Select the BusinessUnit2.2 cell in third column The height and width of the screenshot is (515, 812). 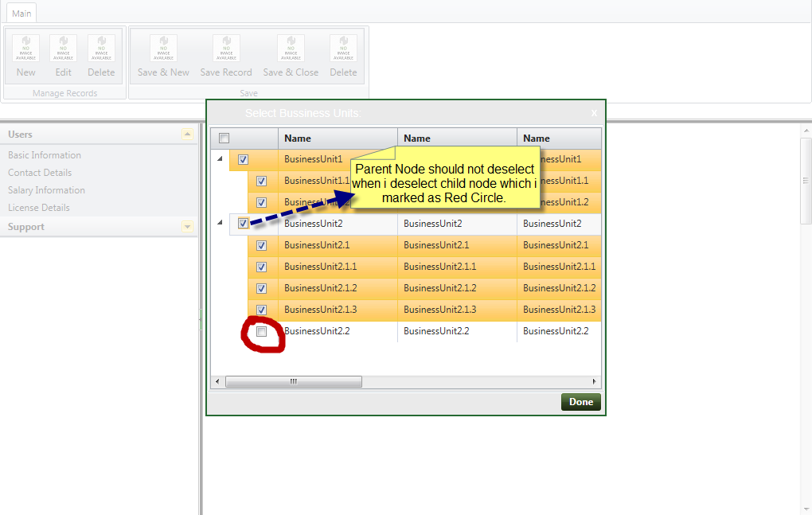pos(560,331)
